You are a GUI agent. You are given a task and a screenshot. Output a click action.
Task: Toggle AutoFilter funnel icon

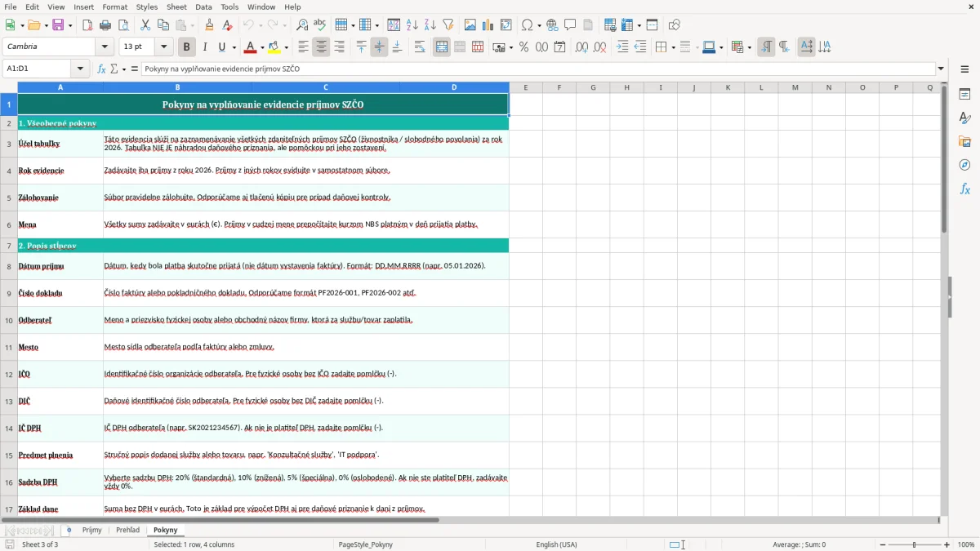tap(448, 25)
